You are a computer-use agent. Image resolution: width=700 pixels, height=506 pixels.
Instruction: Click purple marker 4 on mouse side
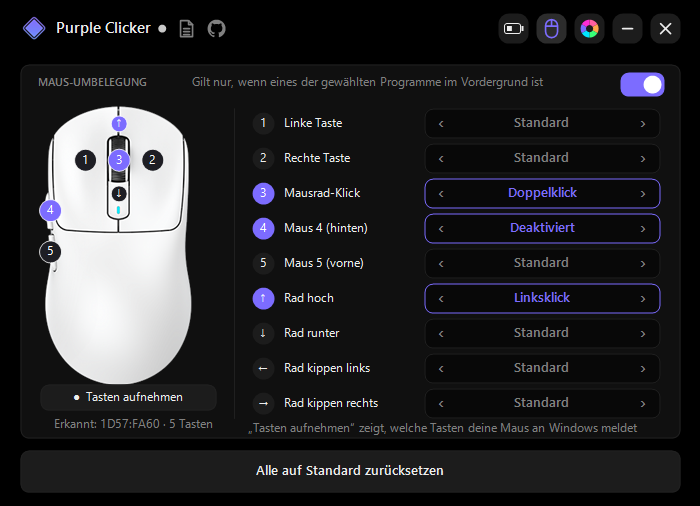50,210
